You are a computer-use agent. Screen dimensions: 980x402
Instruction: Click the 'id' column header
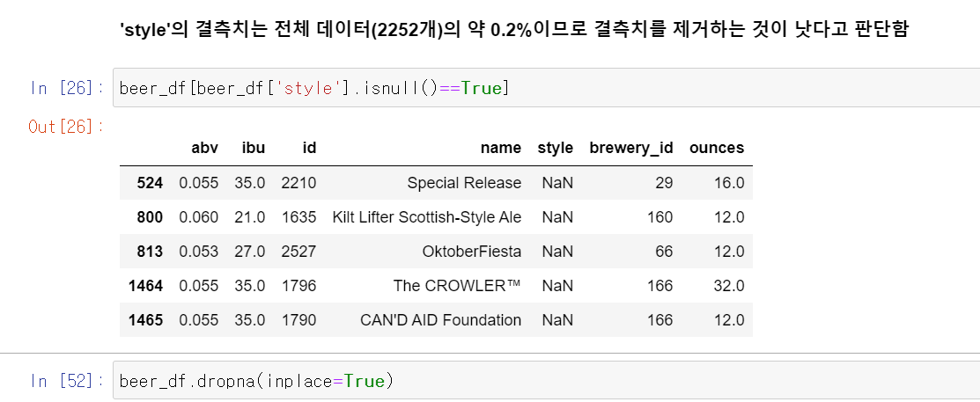[309, 148]
